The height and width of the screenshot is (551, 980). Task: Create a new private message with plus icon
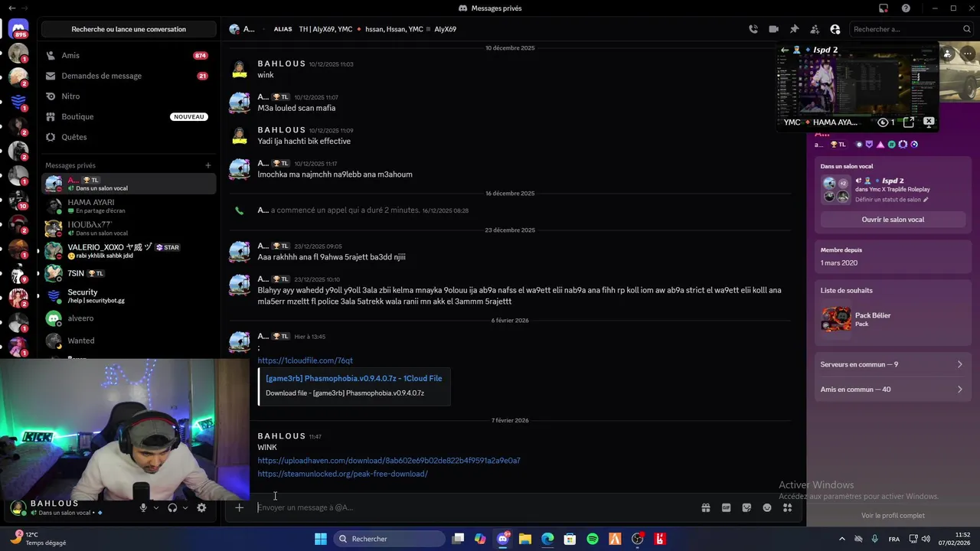coord(207,165)
